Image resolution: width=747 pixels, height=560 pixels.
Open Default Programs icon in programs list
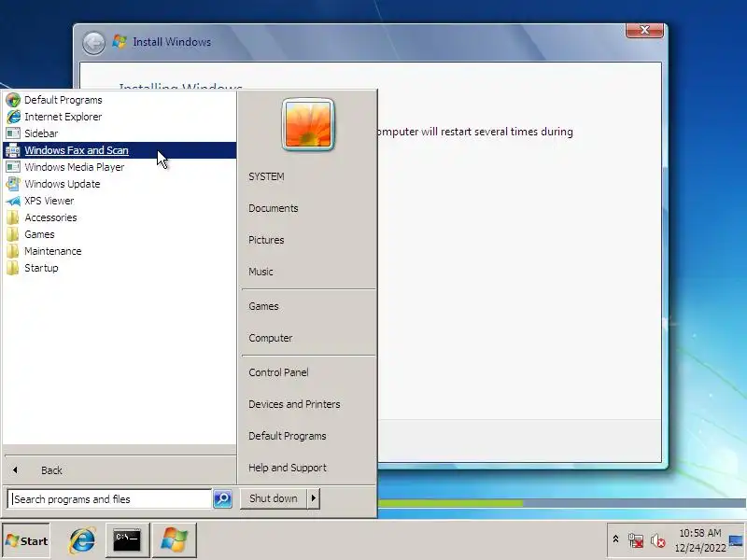[x=13, y=100]
